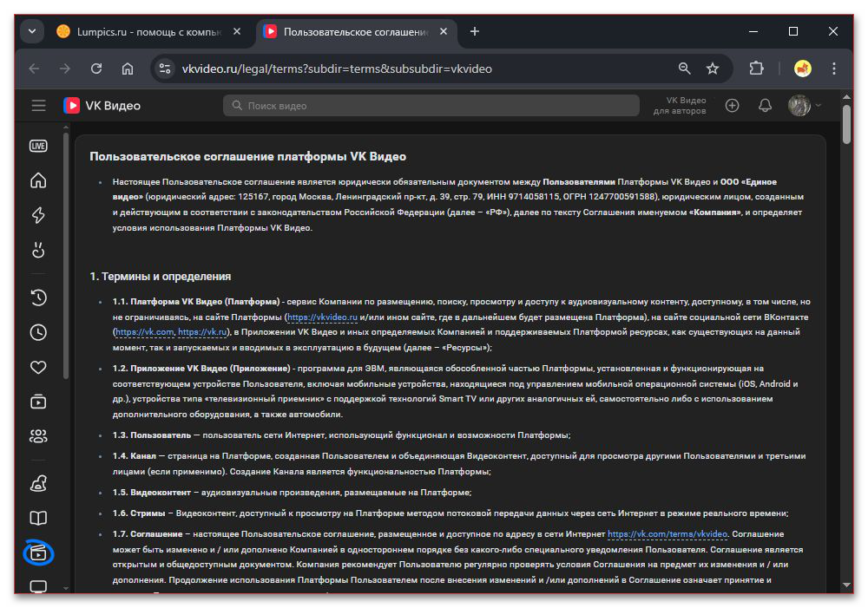
Task: Close the Пользовательское соглашение tab
Action: (444, 31)
